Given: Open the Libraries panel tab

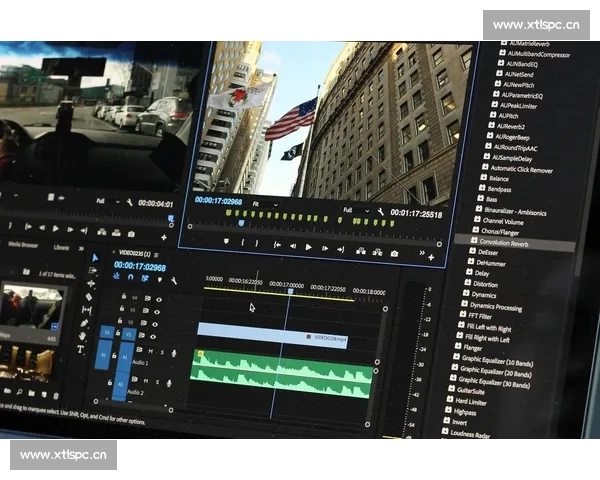Looking at the screenshot, I should 61,246.
